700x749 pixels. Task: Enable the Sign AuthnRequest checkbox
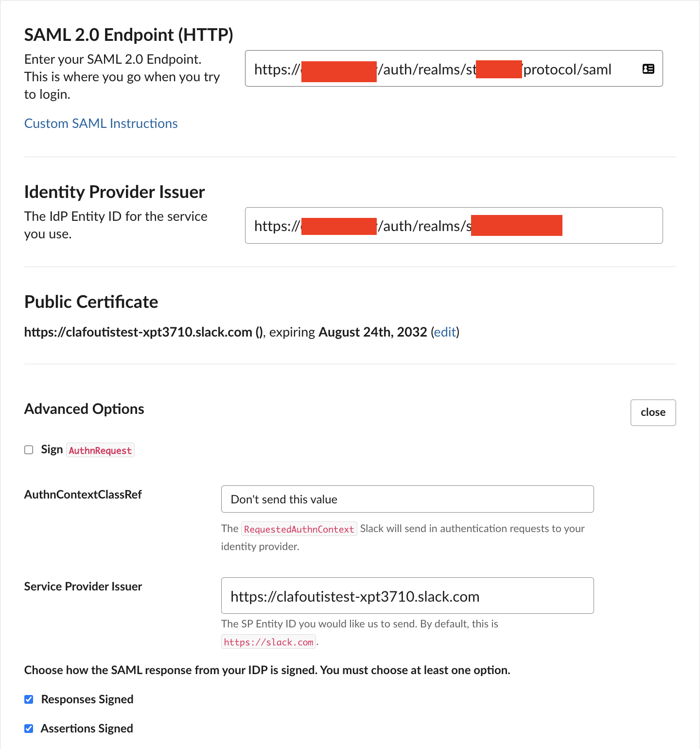tap(29, 449)
